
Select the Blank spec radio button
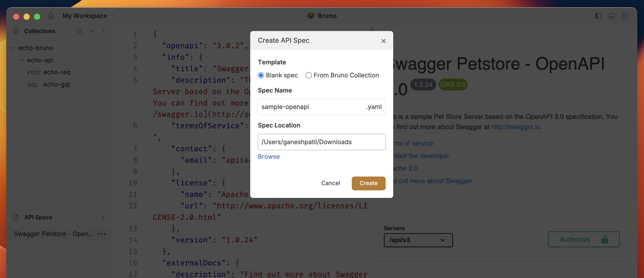(x=261, y=75)
